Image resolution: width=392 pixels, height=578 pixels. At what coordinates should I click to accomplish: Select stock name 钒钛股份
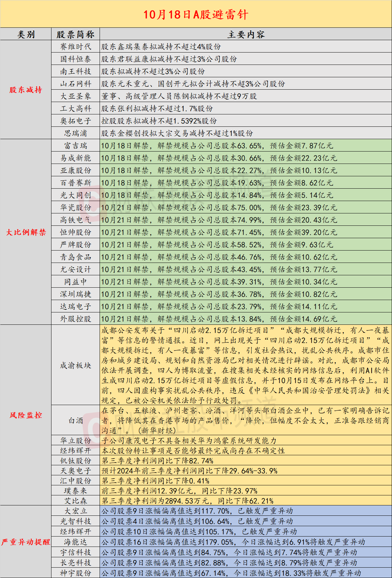pyautogui.click(x=76, y=461)
